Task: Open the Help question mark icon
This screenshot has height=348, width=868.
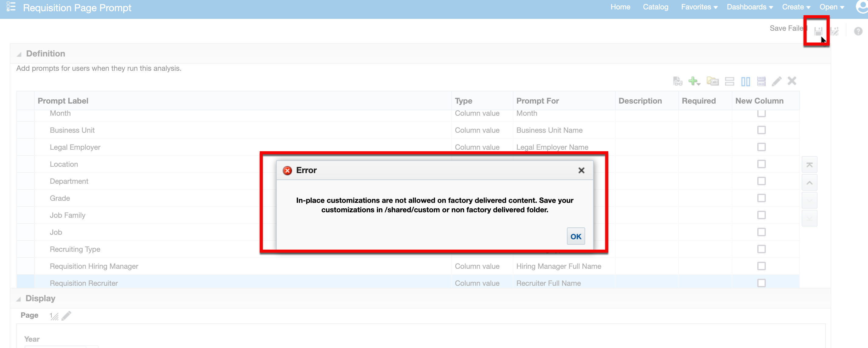Action: 858,31
